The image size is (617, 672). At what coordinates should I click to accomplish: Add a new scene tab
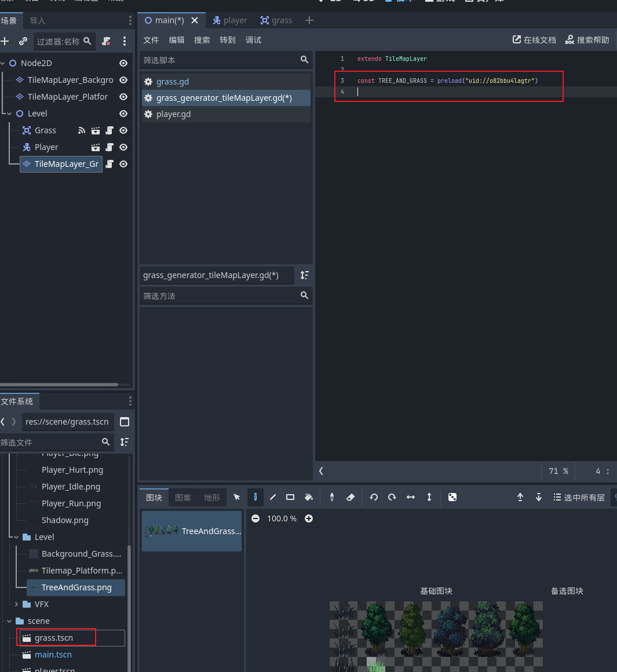point(309,20)
